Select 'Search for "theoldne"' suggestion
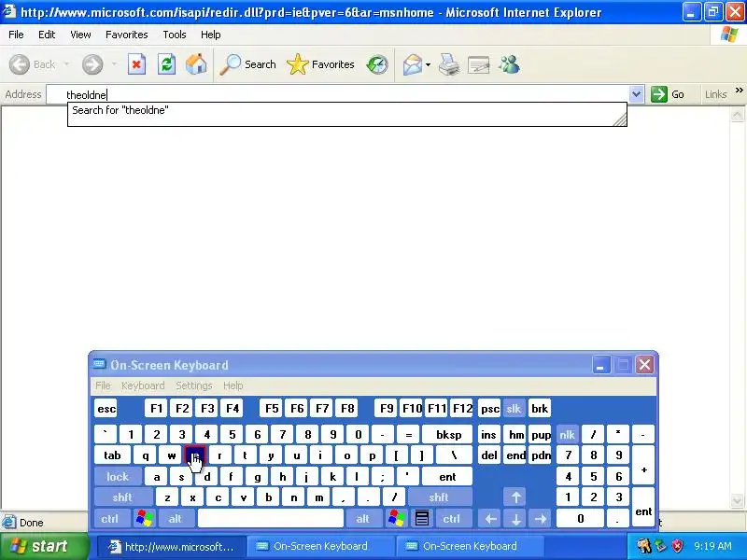The image size is (747, 560). 346,110
